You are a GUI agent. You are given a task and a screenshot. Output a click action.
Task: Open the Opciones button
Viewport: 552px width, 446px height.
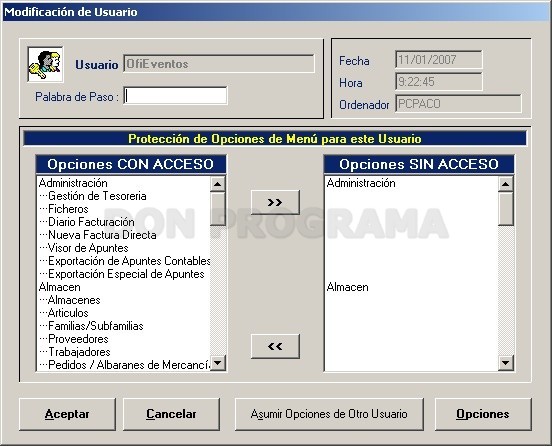click(483, 414)
